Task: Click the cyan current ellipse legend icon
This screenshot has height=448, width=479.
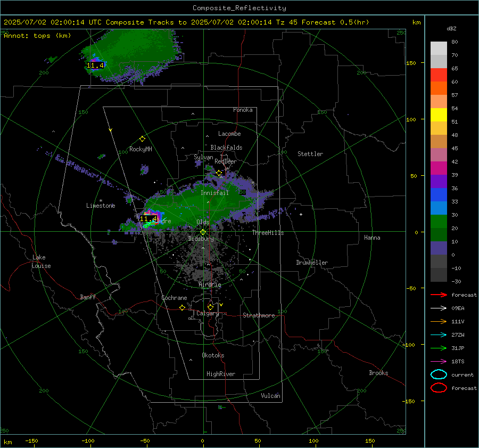Action: [x=439, y=374]
